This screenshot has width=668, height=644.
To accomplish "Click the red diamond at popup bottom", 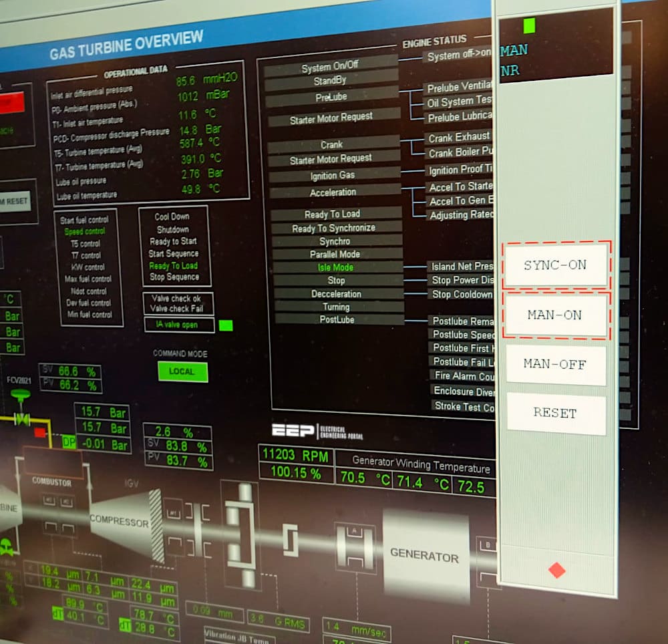I will click(x=556, y=570).
